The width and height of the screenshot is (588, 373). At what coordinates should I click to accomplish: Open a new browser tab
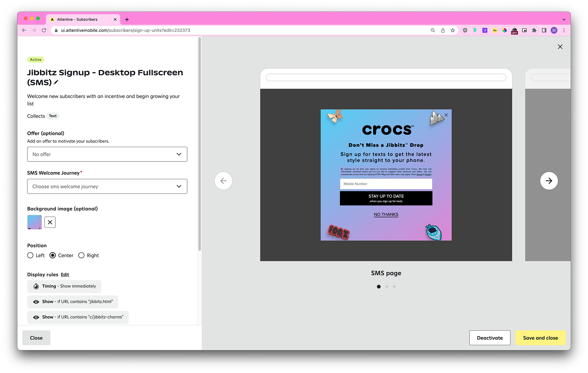tap(127, 19)
